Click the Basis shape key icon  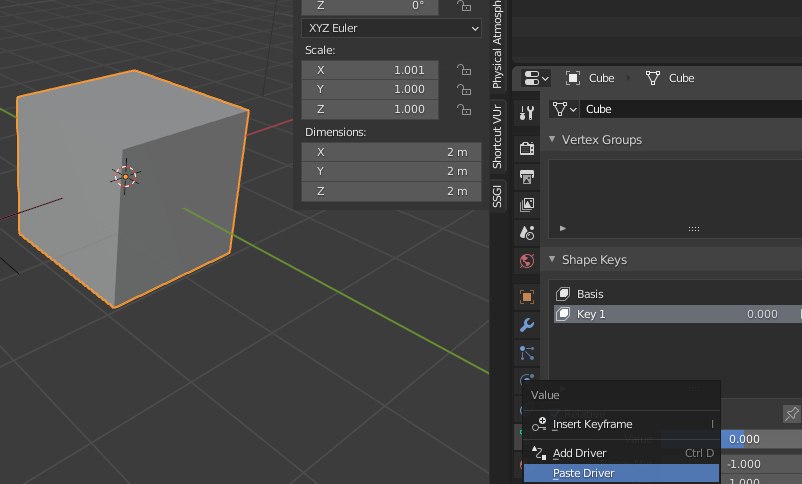click(563, 294)
